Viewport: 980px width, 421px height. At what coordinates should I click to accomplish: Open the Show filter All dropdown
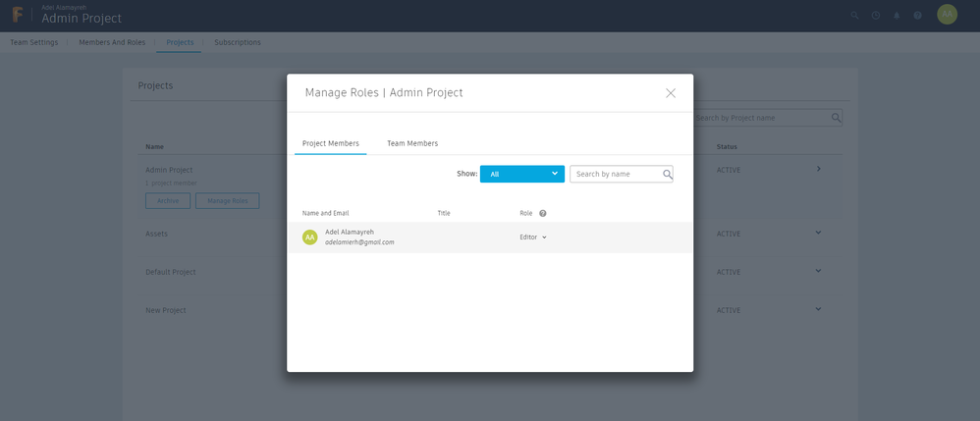tap(521, 174)
